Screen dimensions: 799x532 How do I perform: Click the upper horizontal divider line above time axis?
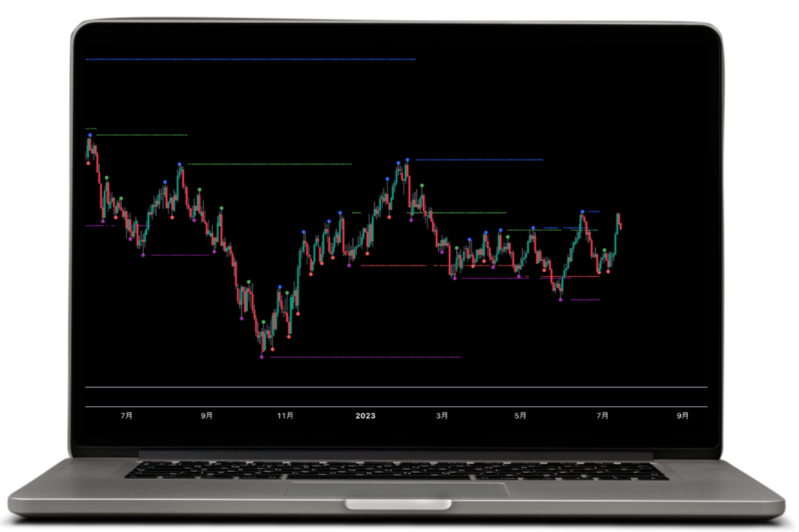pos(396,387)
